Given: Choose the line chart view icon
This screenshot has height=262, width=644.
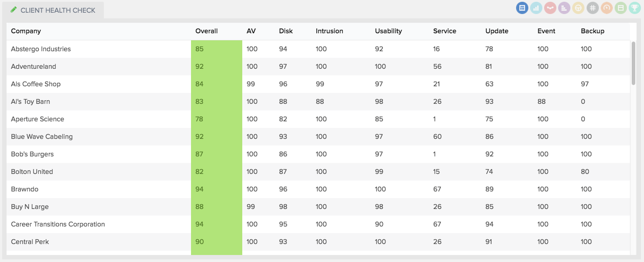Looking at the screenshot, I should coord(550,8).
